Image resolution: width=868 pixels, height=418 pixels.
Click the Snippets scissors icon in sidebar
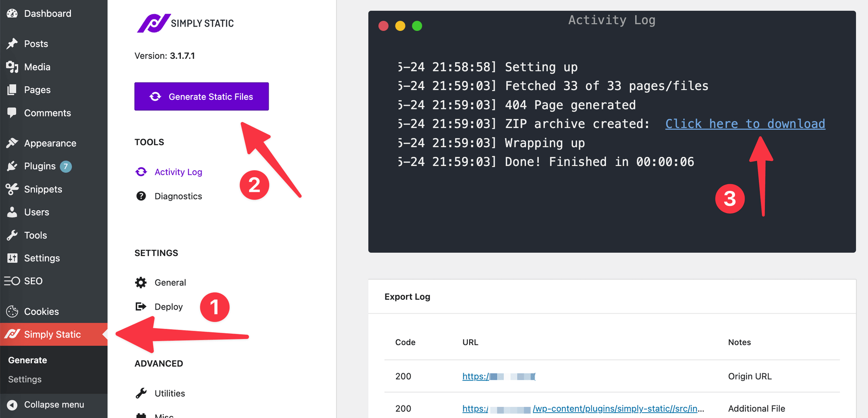coord(12,189)
